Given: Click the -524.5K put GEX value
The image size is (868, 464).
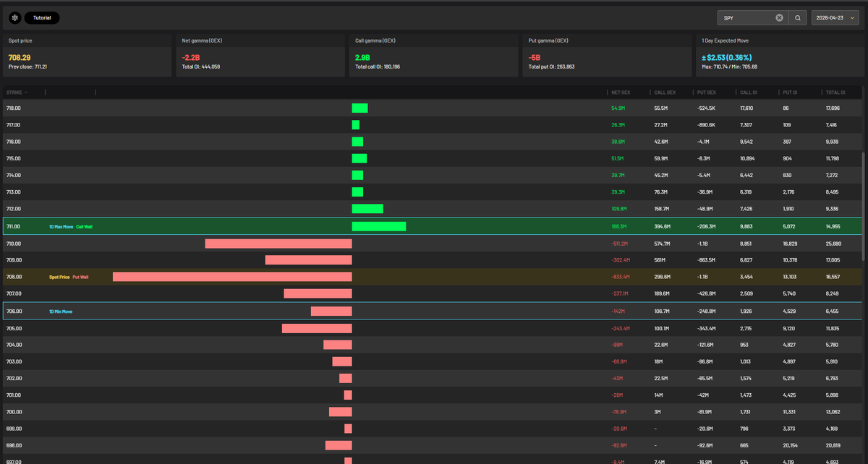Looking at the screenshot, I should (x=707, y=108).
